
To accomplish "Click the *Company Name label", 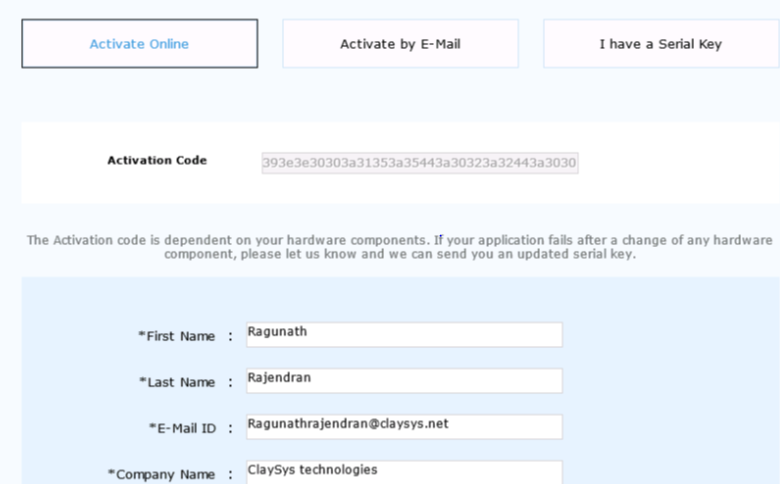I will [x=162, y=474].
